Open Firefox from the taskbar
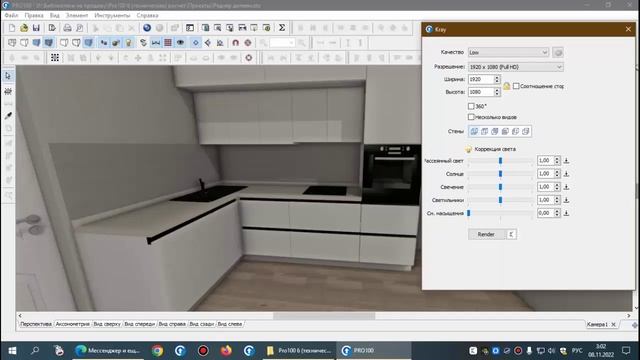 pos(226,351)
